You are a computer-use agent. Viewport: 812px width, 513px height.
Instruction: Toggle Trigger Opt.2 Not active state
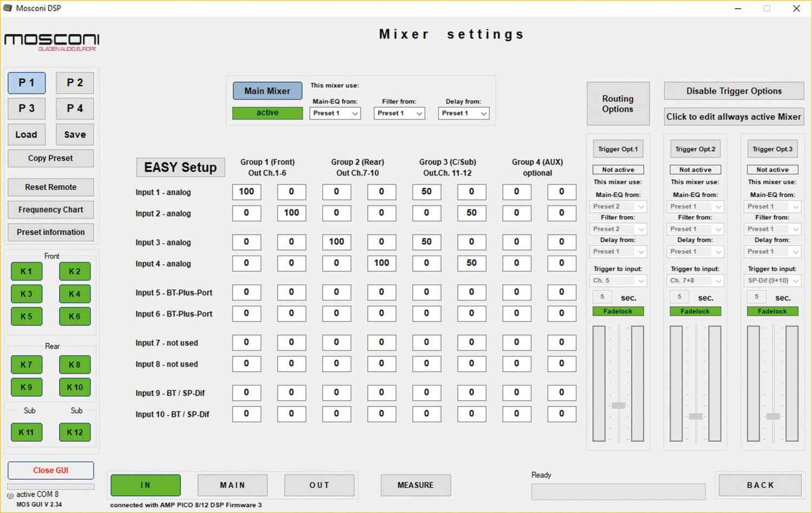[695, 170]
